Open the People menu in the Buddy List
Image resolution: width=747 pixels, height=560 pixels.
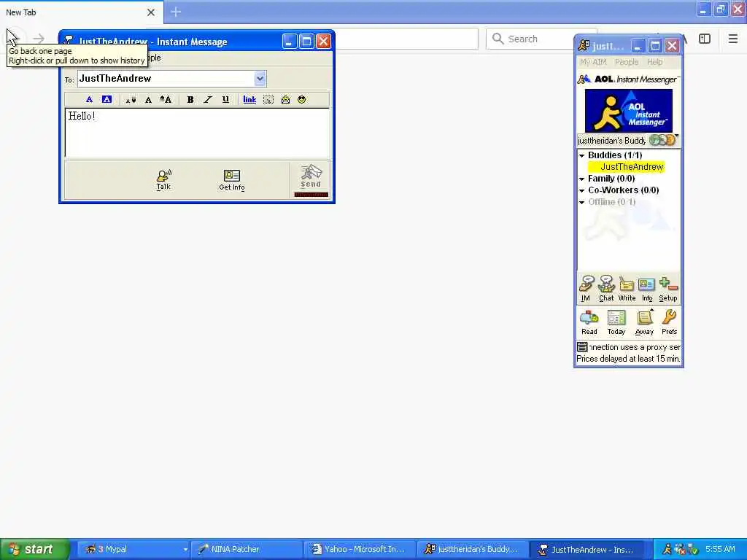626,62
